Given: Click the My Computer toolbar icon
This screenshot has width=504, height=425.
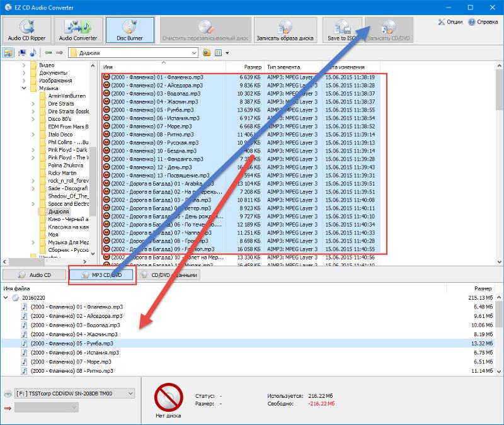Looking at the screenshot, I should 22,53.
